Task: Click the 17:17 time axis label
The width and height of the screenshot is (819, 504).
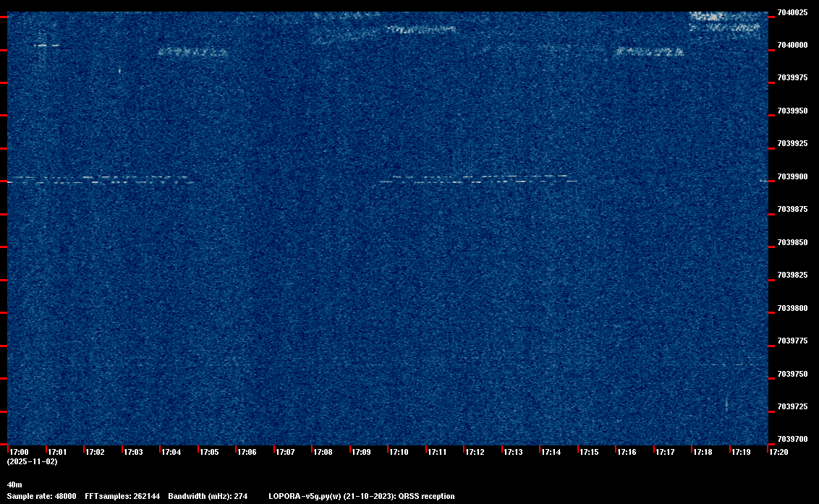Action: (665, 452)
